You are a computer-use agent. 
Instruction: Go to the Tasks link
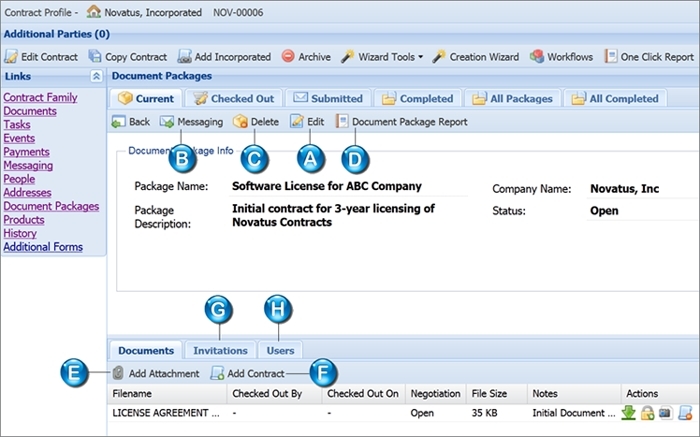coord(17,125)
